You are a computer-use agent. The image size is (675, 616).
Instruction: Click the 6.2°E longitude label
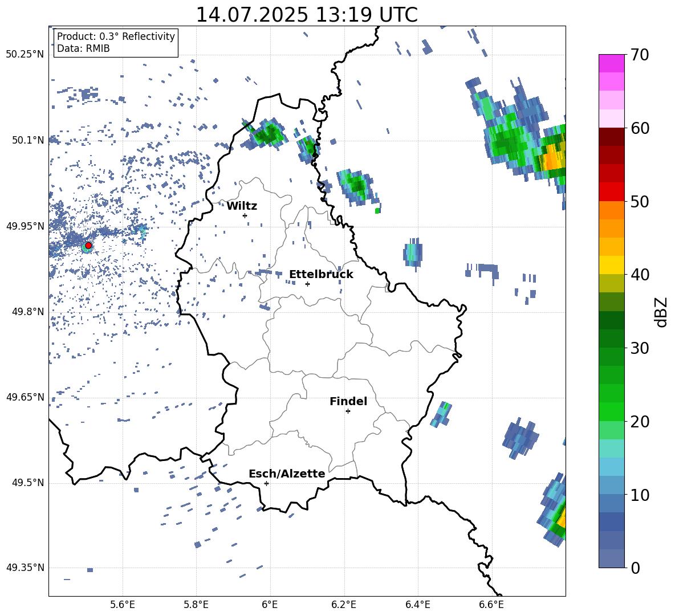(x=344, y=605)
